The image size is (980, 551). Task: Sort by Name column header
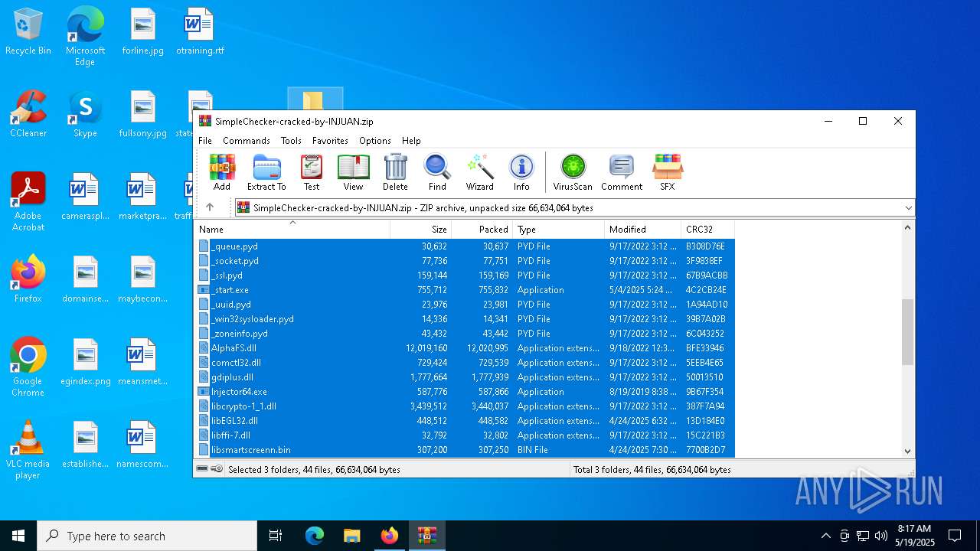(292, 229)
